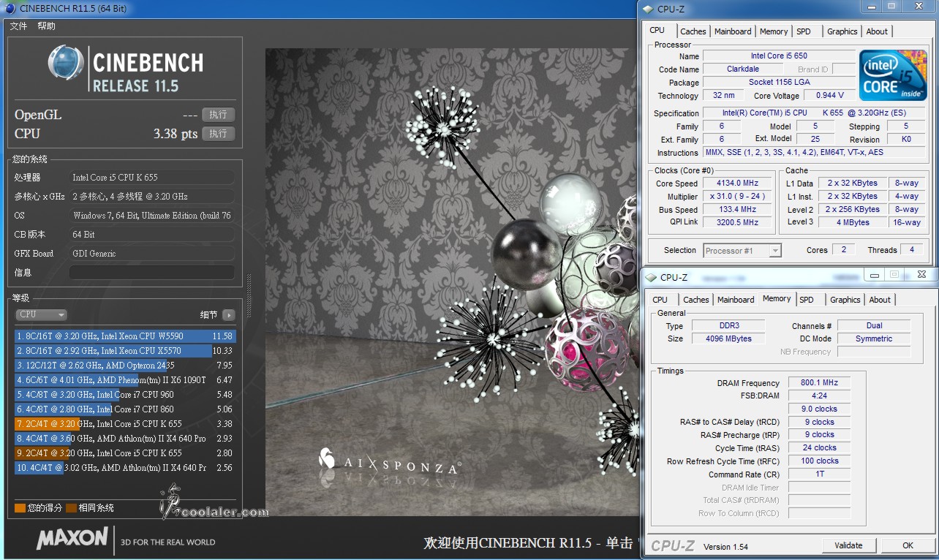939x560 pixels.
Task: Switch to Memory tab in top CPU-Z window
Action: coord(774,31)
